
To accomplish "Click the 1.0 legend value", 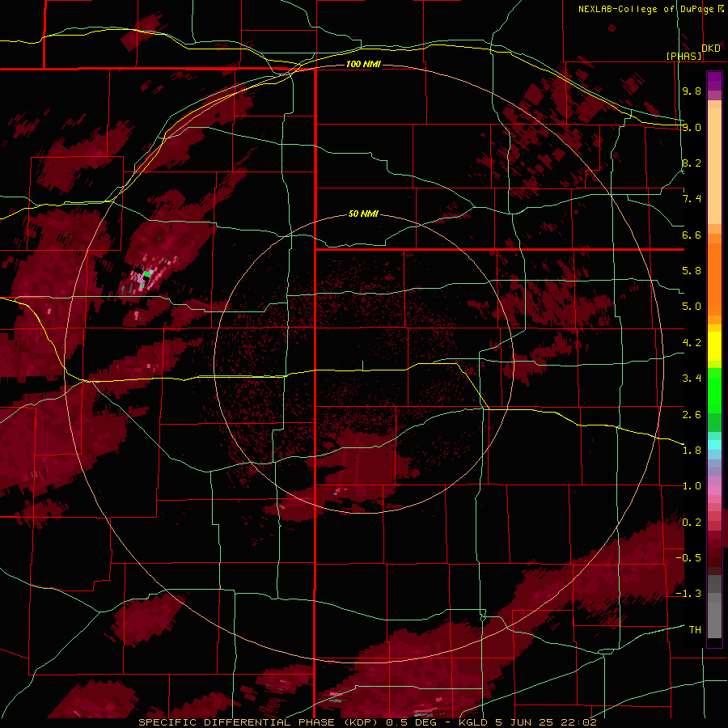I will [x=692, y=486].
